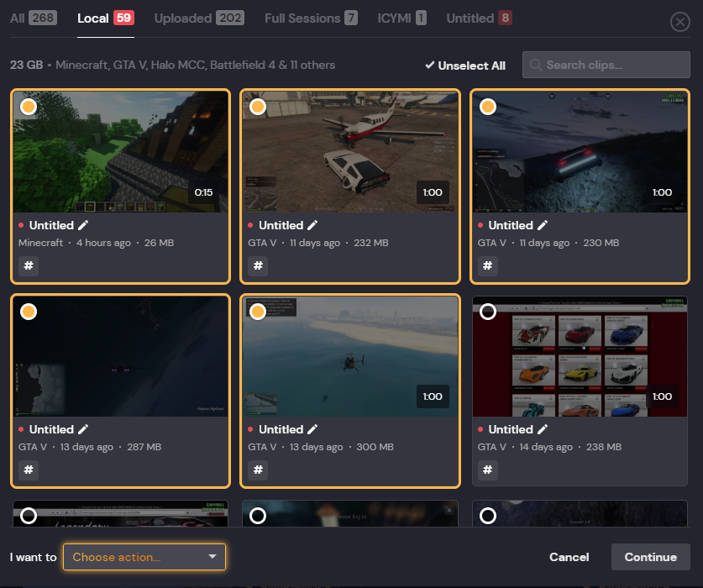This screenshot has width=703, height=588.
Task: Switch to the Uploaded tab
Action: 199,18
